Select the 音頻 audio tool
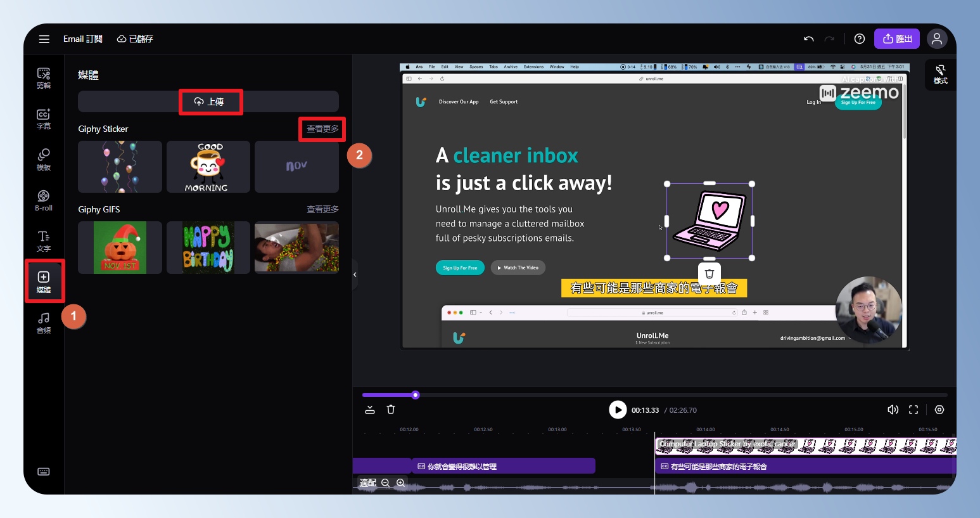Image resolution: width=980 pixels, height=518 pixels. (44, 323)
